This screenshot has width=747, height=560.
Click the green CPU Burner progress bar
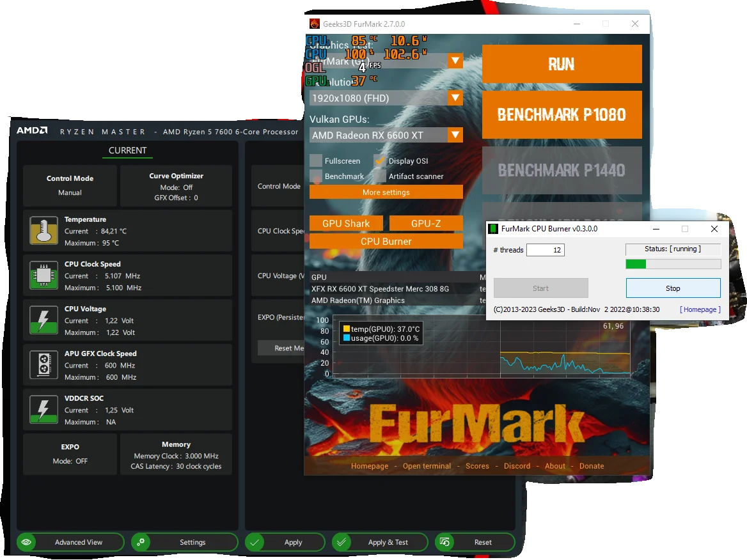point(673,264)
